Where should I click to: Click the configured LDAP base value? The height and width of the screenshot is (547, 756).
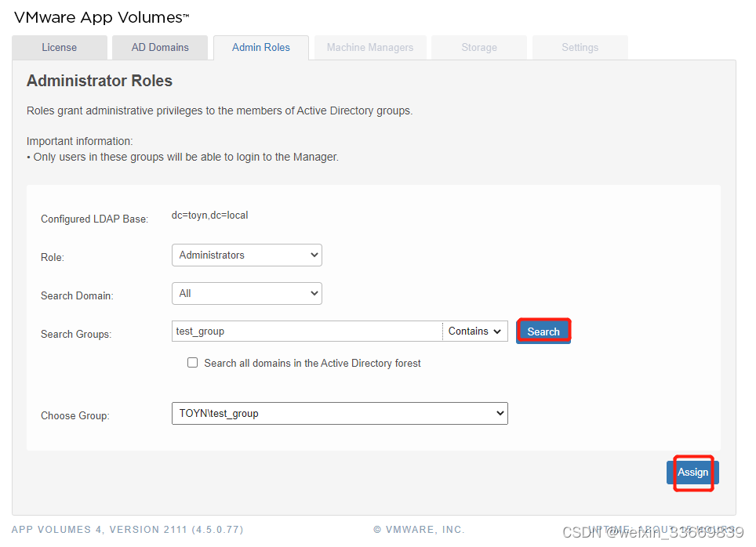[209, 216]
